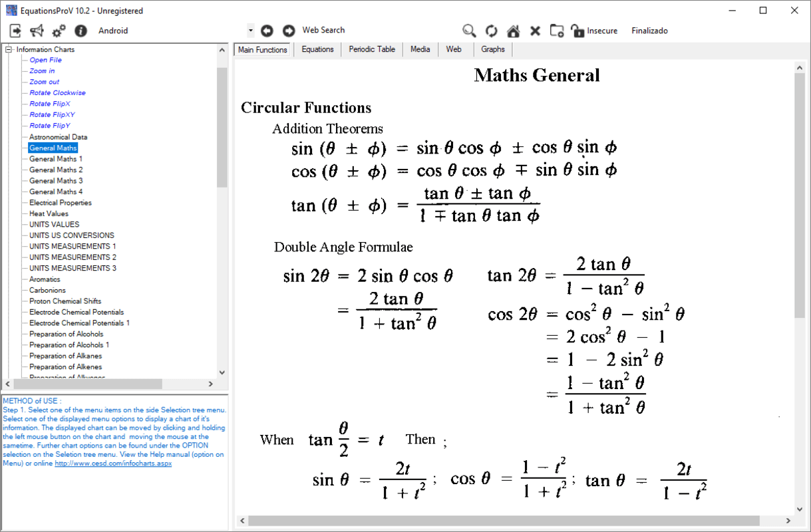
Task: Select the General Maths 2 chart
Action: click(x=55, y=170)
